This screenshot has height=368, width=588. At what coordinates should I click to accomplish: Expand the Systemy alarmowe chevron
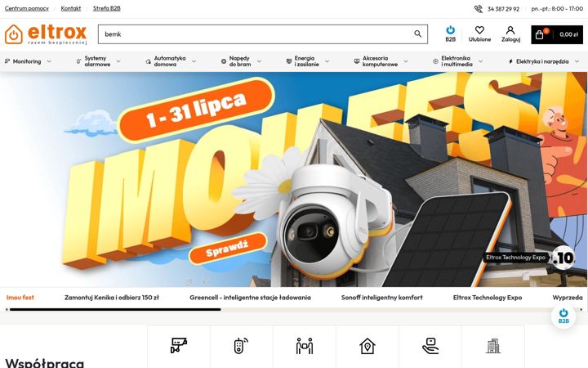(118, 61)
